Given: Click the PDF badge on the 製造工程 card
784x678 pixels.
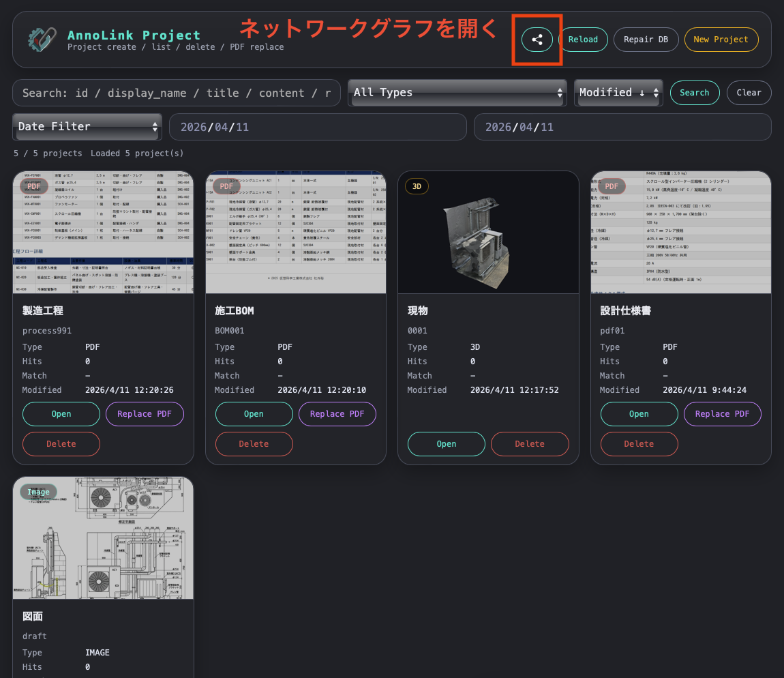Looking at the screenshot, I should pos(33,186).
